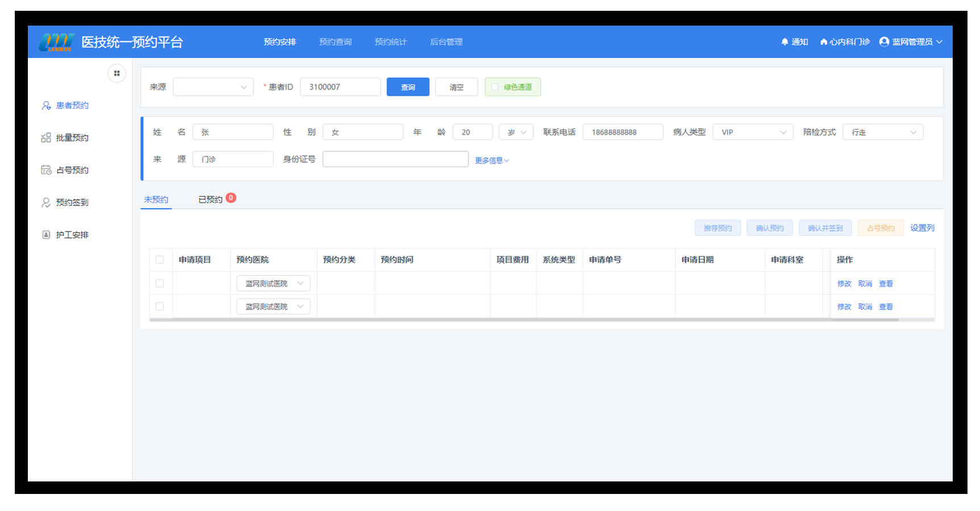
Task: Click 查看 in the second table row
Action: (x=886, y=307)
